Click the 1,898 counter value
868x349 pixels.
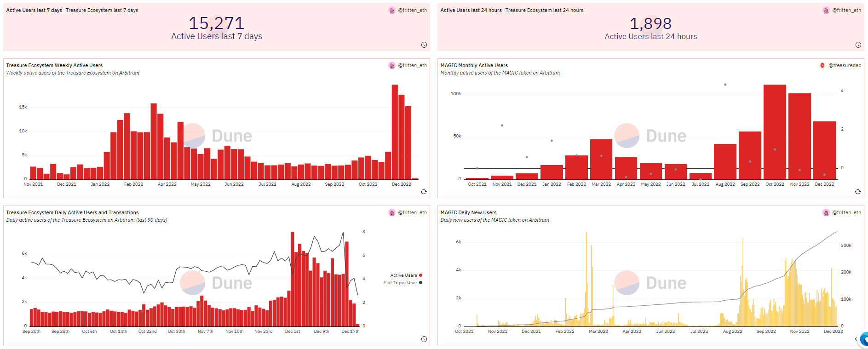tap(650, 23)
